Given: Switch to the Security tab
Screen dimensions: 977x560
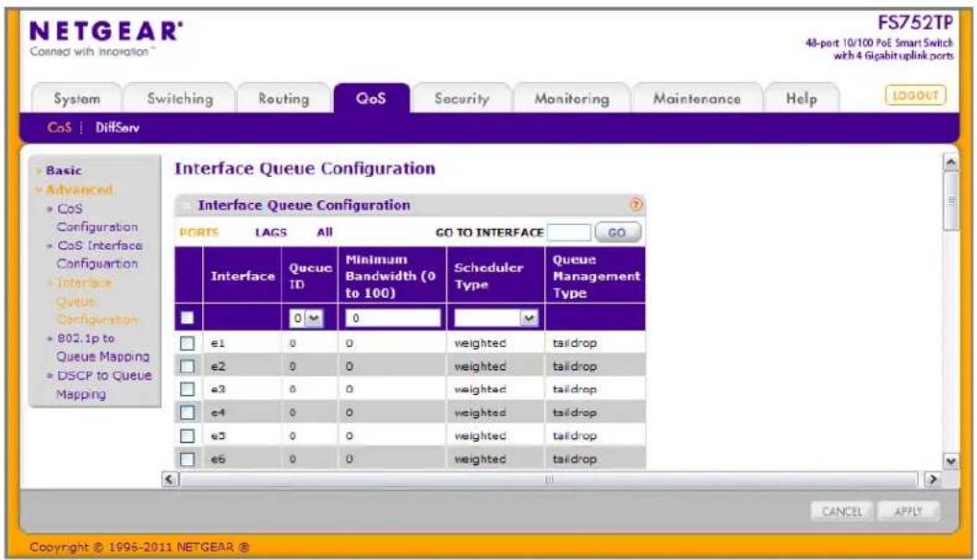Looking at the screenshot, I should coord(461,99).
